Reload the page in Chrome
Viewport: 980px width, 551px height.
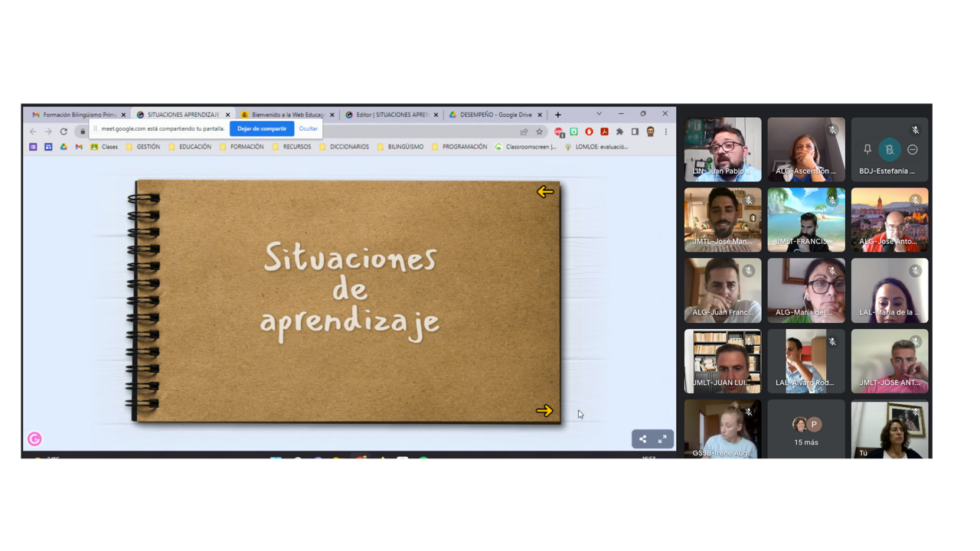[x=63, y=131]
